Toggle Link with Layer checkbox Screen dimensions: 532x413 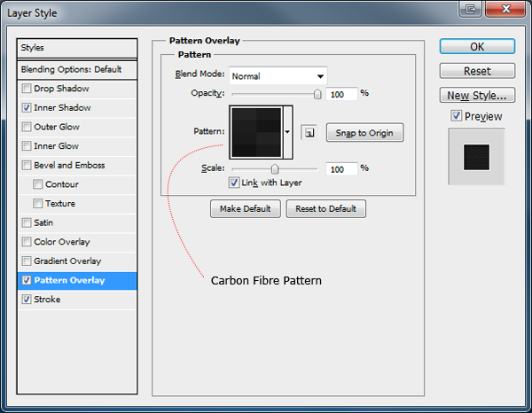[x=234, y=183]
